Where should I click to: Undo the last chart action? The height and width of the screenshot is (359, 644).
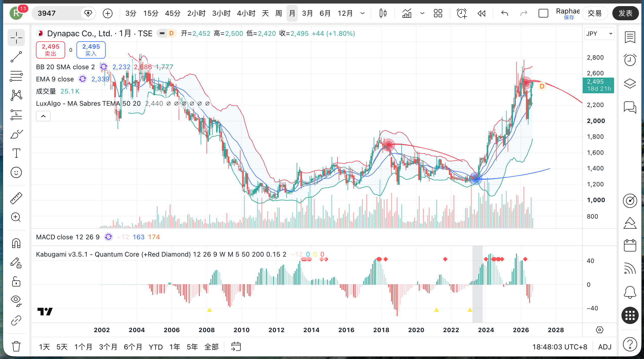point(504,13)
